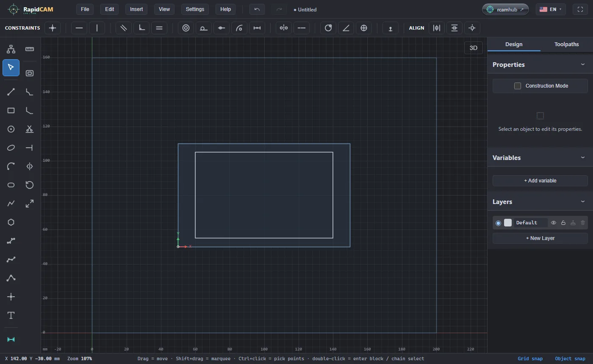Open the rcamhub link
The image size is (593, 364).
tap(505, 9)
